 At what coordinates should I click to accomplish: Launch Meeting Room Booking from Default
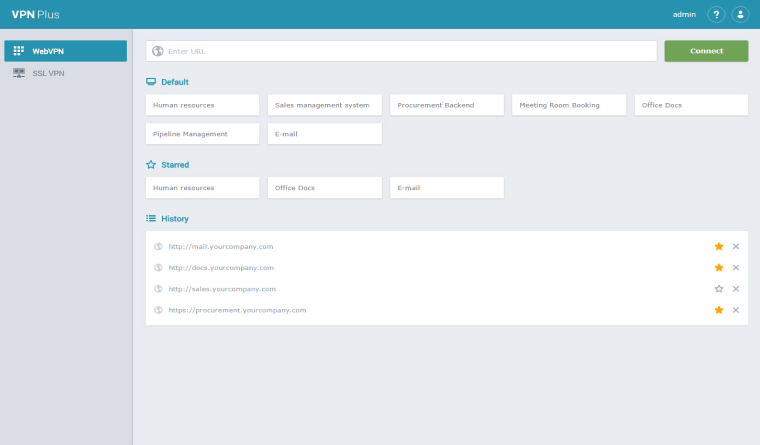coord(569,105)
